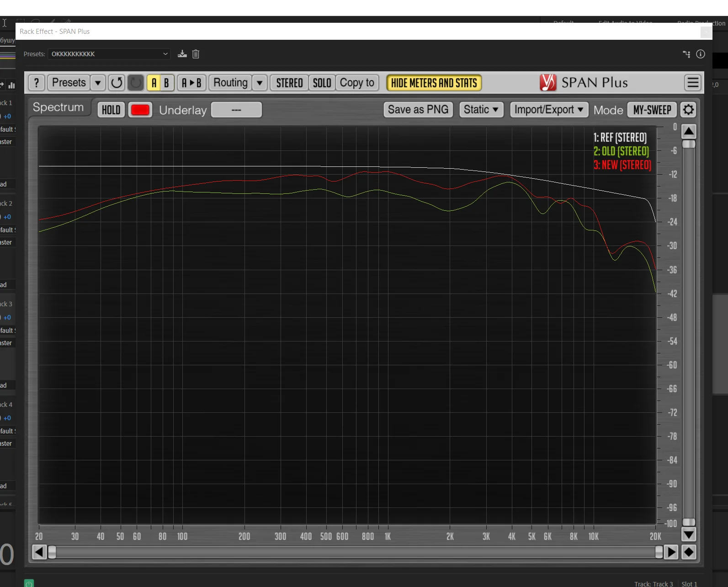Click the right arrow of frequency scrollbar
Screen dimensions: 728x587
point(671,552)
